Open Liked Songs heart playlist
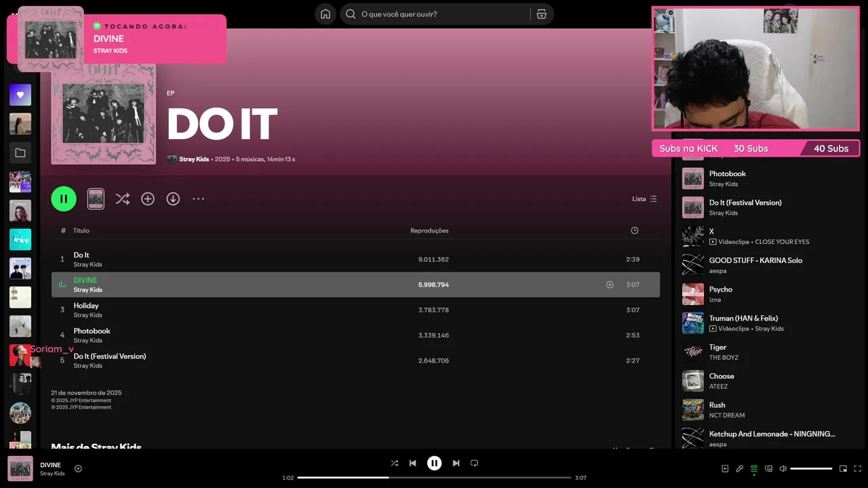Viewport: 868px width, 488px height. (20, 95)
